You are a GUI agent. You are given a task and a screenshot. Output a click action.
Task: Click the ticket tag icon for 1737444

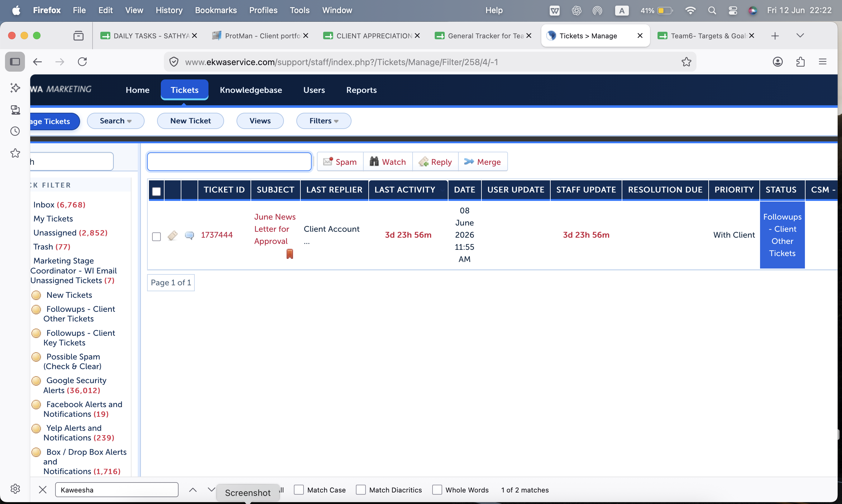pyautogui.click(x=173, y=235)
